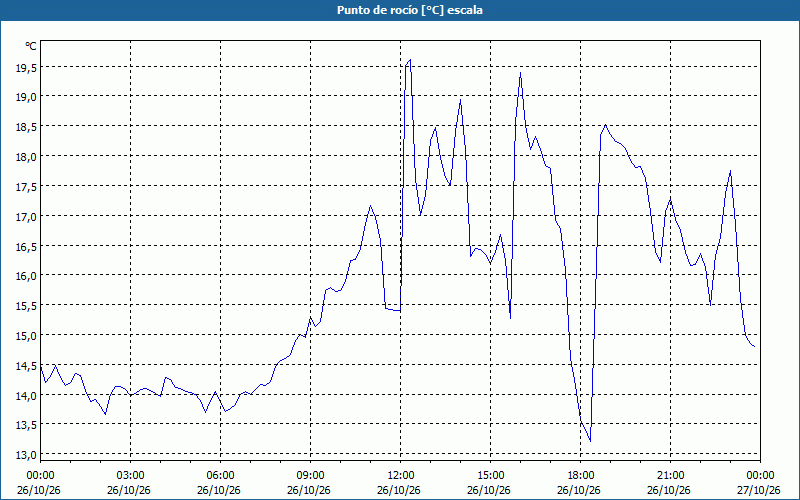Click the 13,0 y-axis value
This screenshot has height=500, width=800.
(26, 455)
